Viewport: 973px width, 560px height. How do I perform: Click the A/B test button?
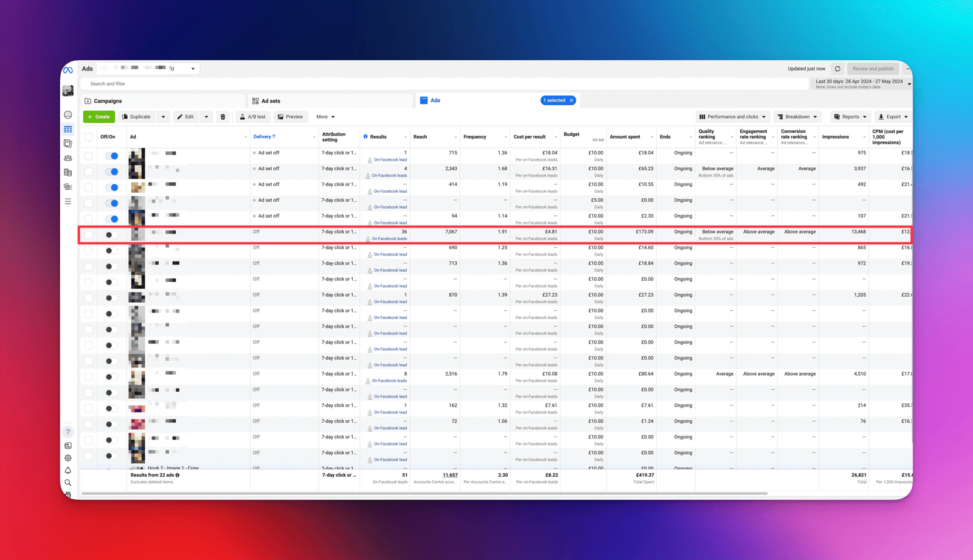pos(252,117)
